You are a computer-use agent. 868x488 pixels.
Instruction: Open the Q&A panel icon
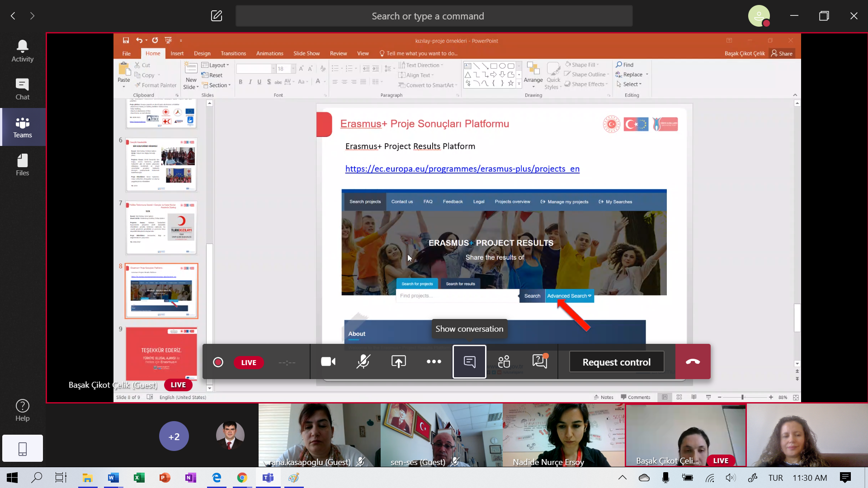(x=540, y=361)
